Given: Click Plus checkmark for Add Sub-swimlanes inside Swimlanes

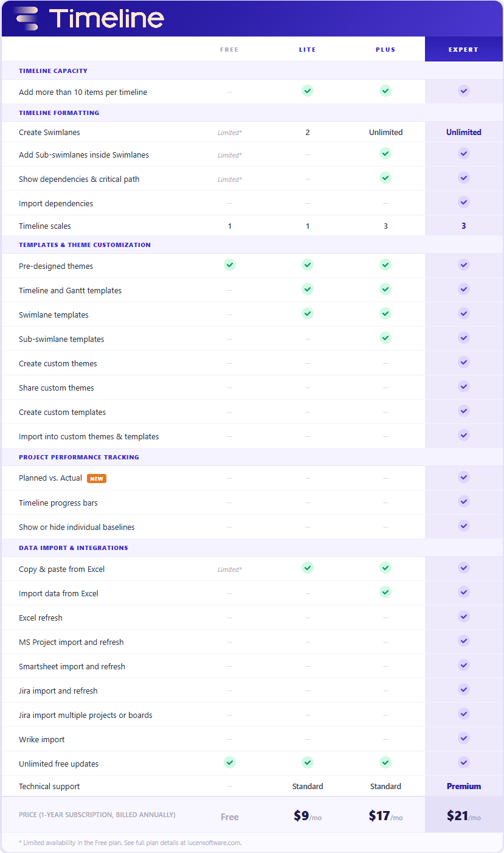Looking at the screenshot, I should tap(385, 153).
